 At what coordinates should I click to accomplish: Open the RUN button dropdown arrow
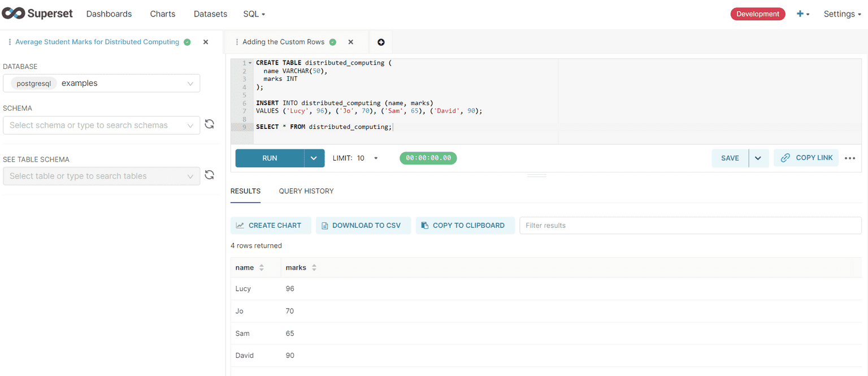314,158
